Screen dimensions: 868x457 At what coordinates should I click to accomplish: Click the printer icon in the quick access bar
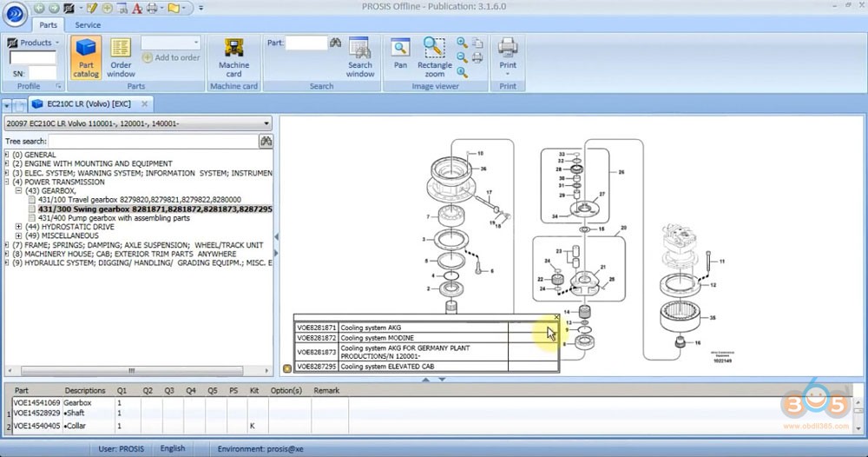152,9
